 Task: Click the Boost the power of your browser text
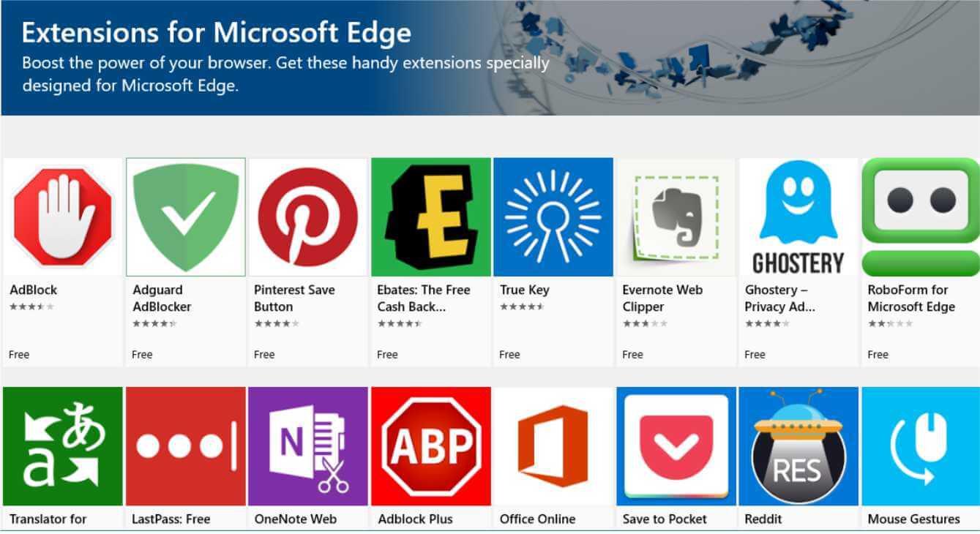(x=285, y=73)
